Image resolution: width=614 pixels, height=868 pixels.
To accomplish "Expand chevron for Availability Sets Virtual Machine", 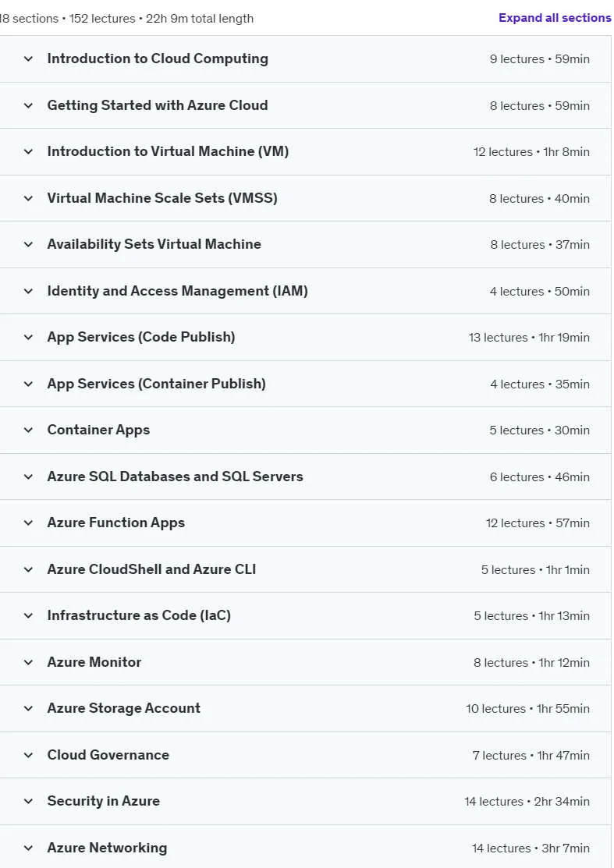I will [28, 244].
